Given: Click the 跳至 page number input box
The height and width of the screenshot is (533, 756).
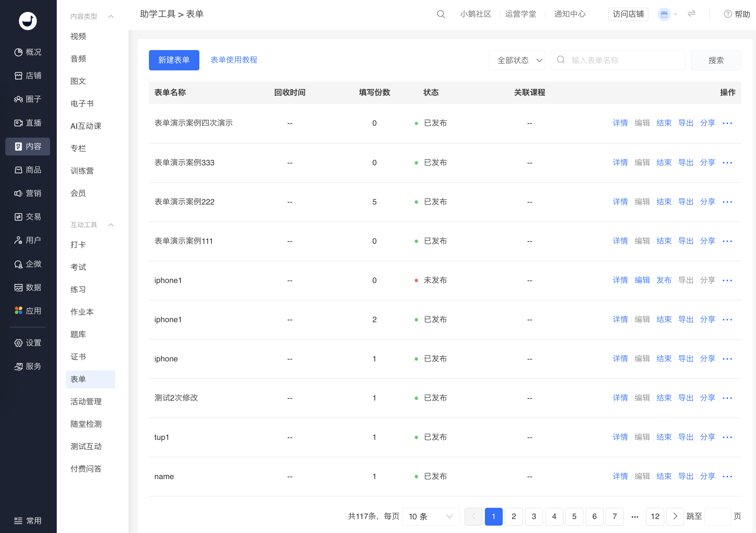Looking at the screenshot, I should pos(717,517).
